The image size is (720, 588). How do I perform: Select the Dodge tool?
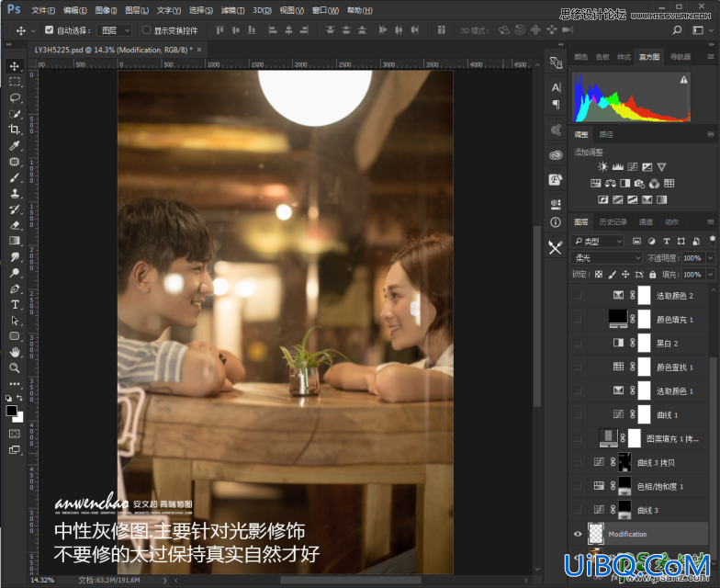(x=15, y=273)
